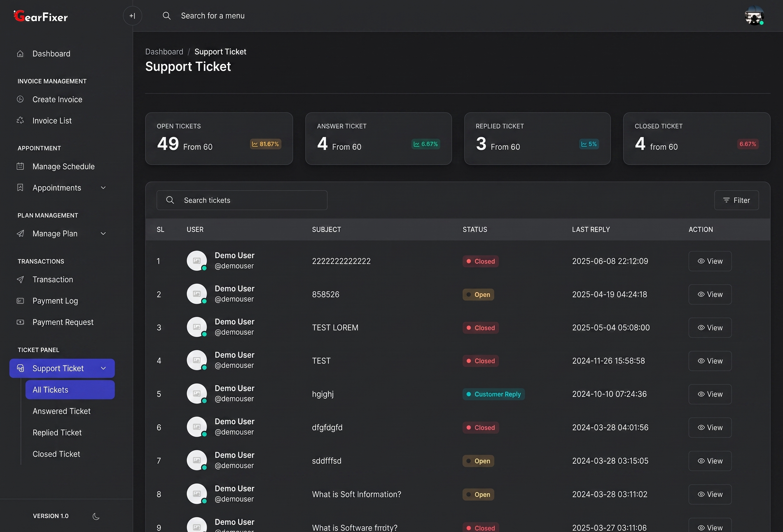Viewport: 783px width, 532px height.
Task: Click the magnifier icon in Search tickets
Action: point(170,200)
